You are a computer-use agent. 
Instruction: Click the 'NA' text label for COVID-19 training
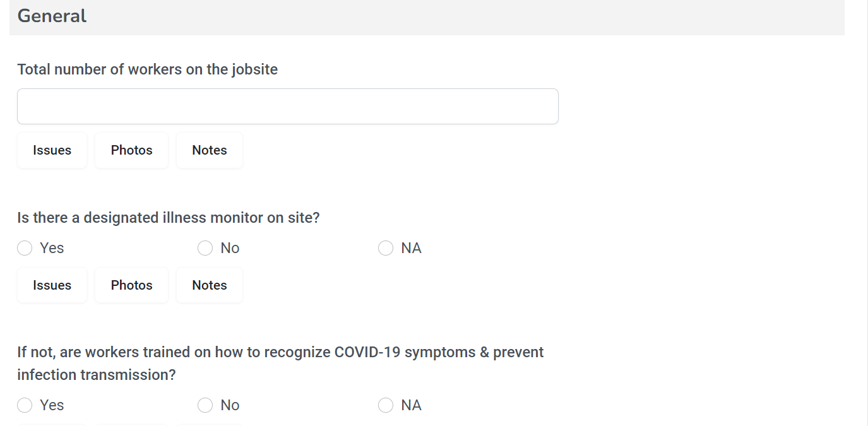click(x=411, y=405)
